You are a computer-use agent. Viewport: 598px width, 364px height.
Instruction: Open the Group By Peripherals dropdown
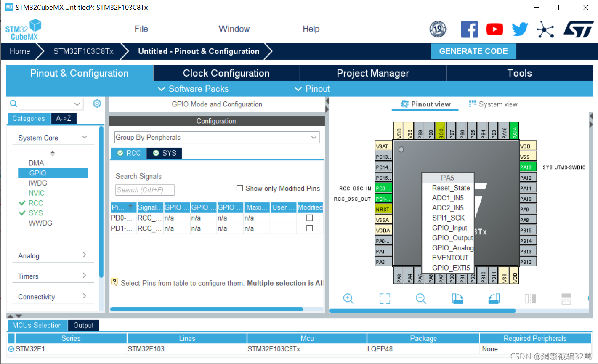click(217, 137)
